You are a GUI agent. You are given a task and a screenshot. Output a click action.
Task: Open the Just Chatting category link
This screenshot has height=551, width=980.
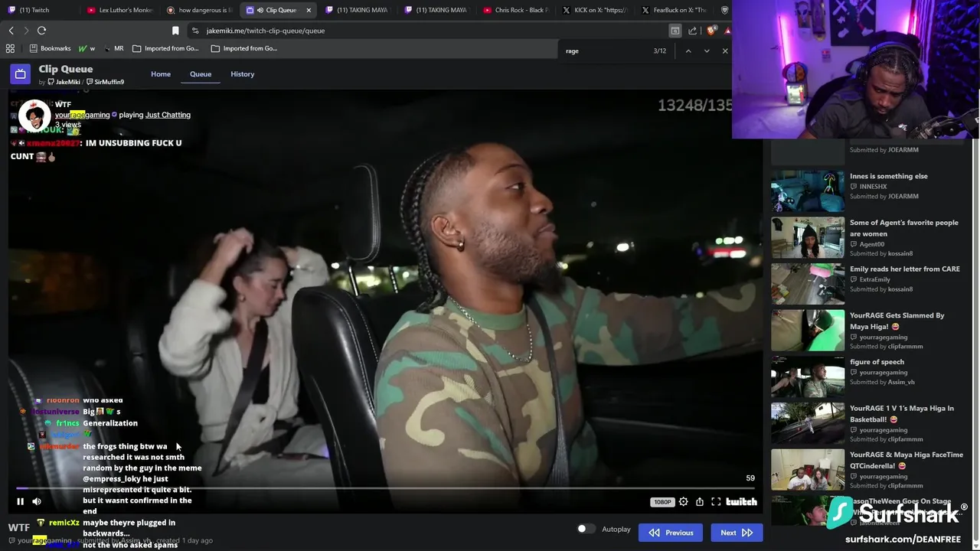tap(168, 115)
